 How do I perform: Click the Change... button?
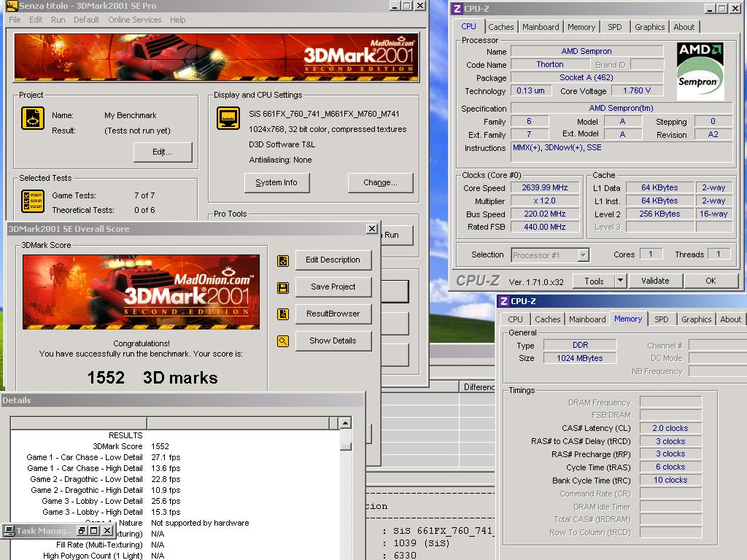pos(380,182)
